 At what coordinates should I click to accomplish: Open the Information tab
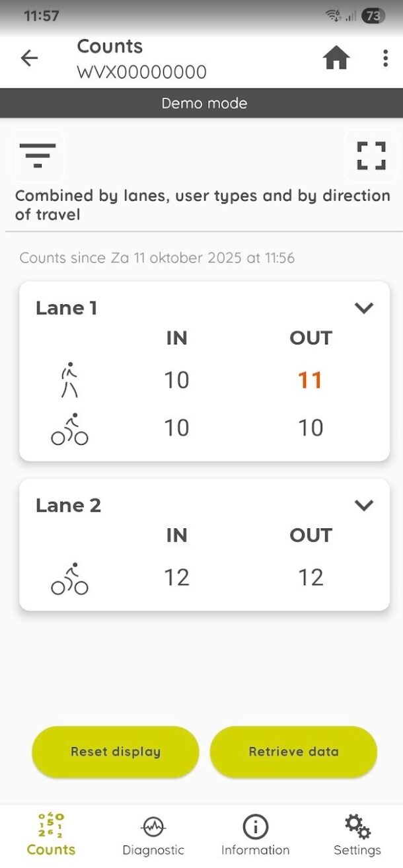point(255,835)
